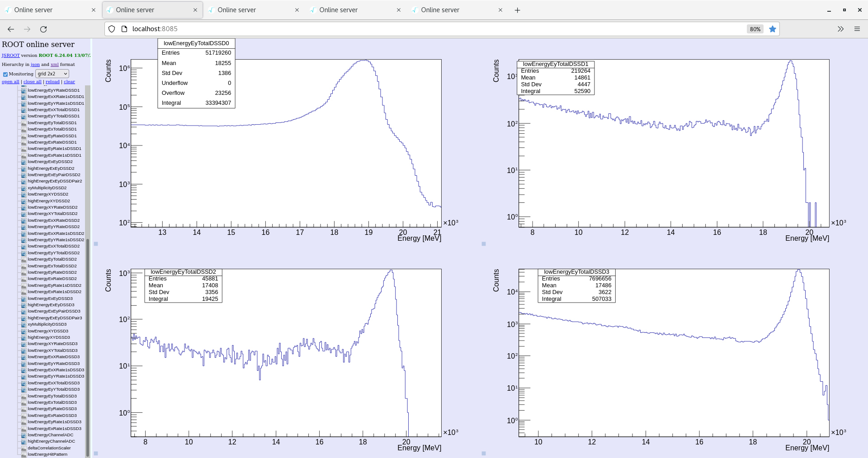
Task: Open the toolbar overflow chevron (») menu
Action: [840, 29]
